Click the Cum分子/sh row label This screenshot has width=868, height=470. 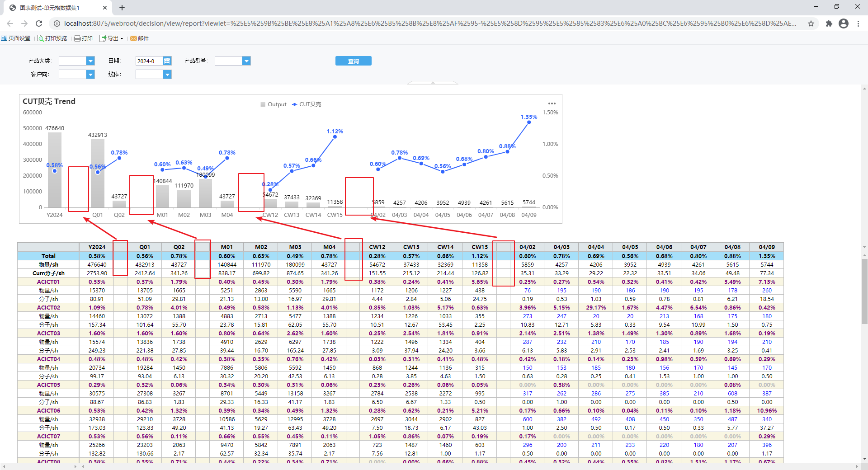click(x=48, y=273)
